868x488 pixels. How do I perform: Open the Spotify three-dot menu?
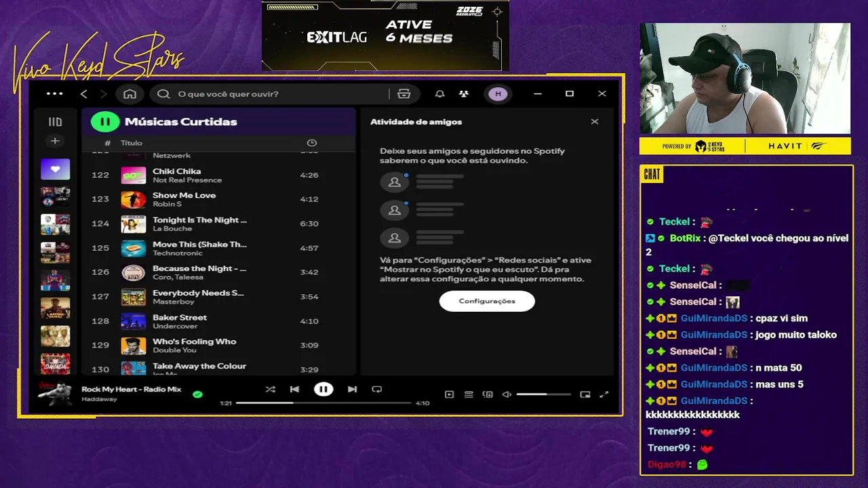click(x=54, y=94)
